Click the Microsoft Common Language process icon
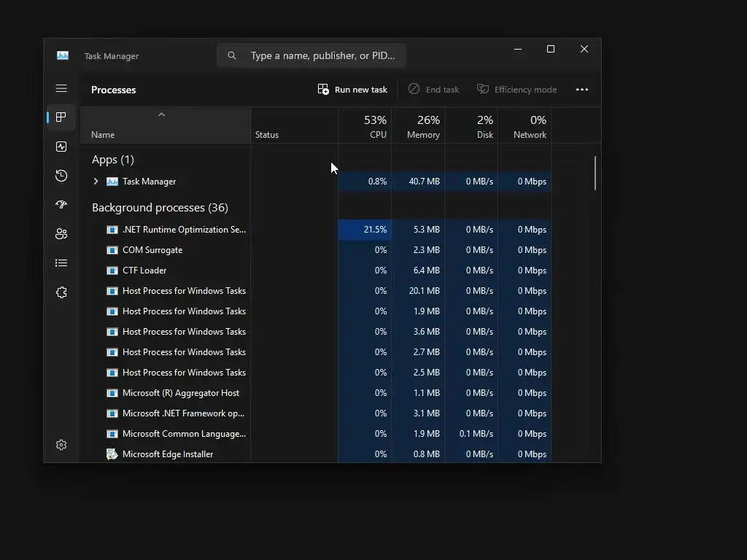Screen dimensions: 747x560 click(x=112, y=434)
